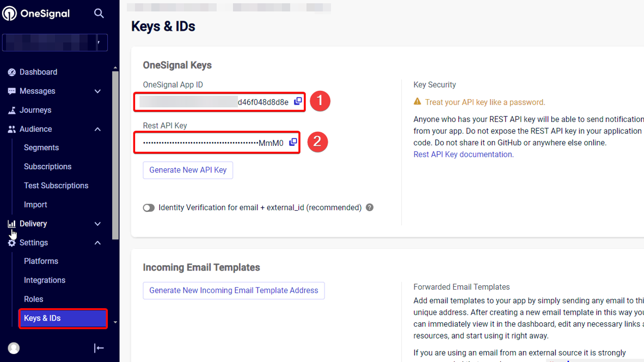Click the user avatar icon
644x362 pixels.
click(x=14, y=348)
